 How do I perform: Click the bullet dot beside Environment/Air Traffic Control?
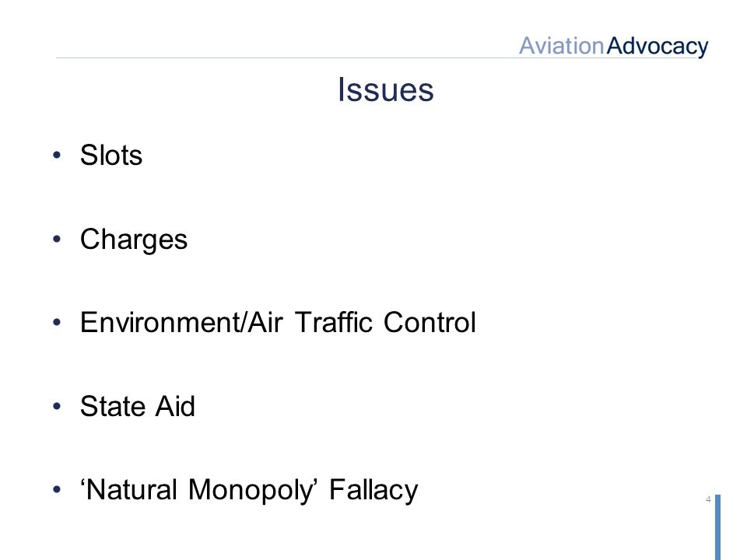[x=57, y=322]
